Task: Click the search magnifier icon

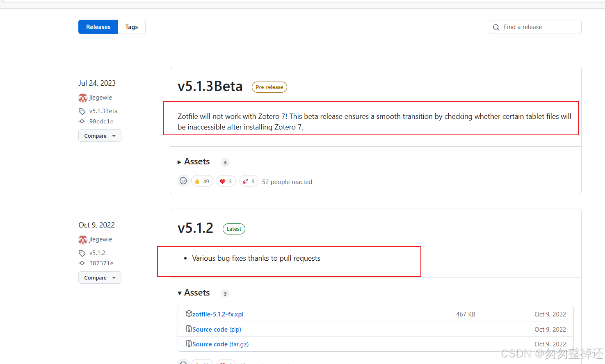Action: [x=496, y=27]
